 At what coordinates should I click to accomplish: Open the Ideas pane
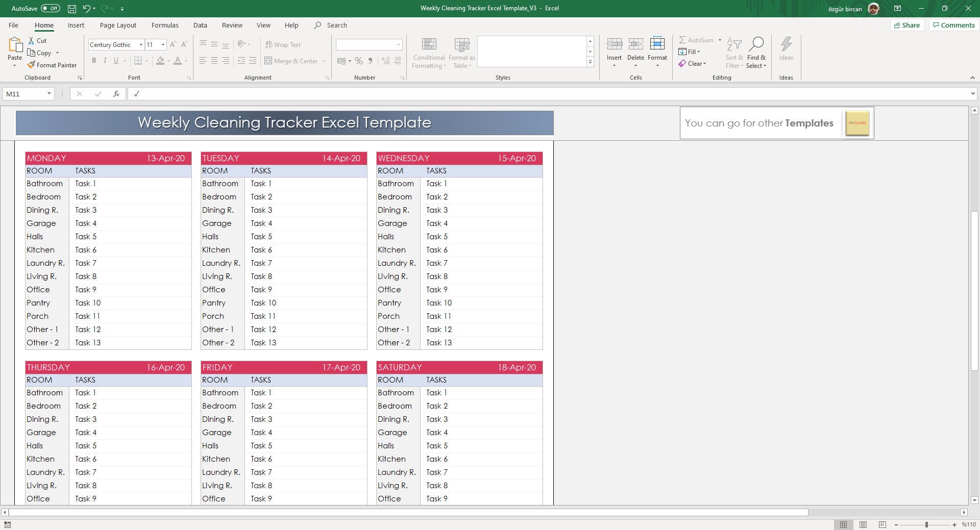point(786,52)
